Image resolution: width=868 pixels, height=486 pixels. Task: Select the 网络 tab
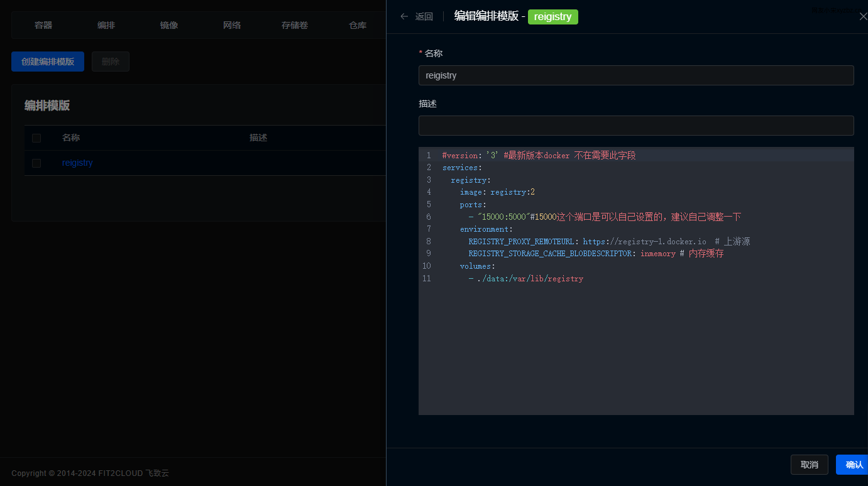click(232, 25)
